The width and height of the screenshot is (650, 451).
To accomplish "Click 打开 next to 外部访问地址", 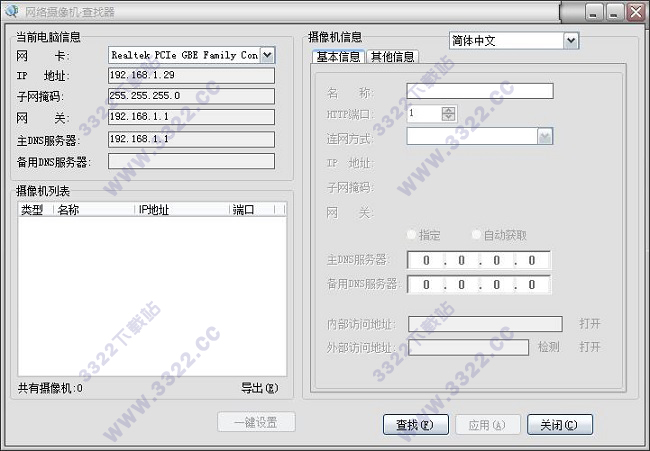I will pos(589,347).
